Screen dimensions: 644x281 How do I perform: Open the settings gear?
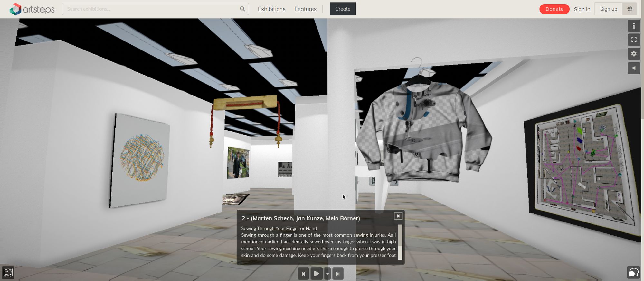click(x=634, y=54)
